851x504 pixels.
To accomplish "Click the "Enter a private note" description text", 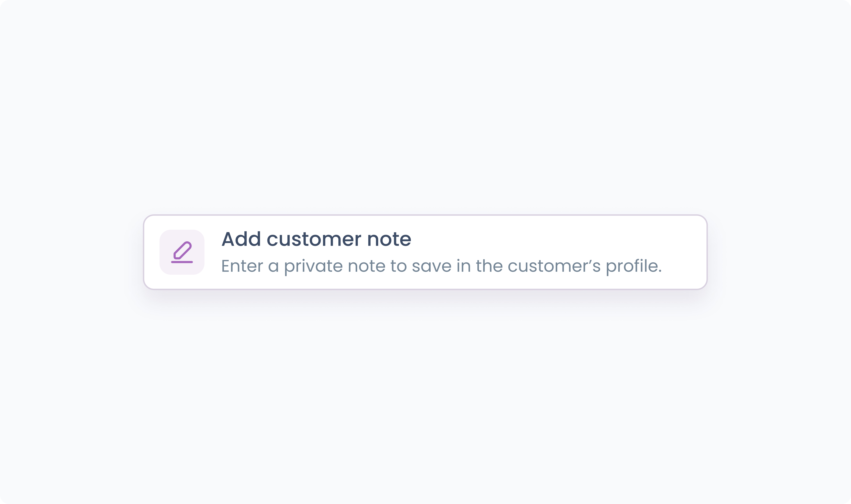I will coord(441,266).
